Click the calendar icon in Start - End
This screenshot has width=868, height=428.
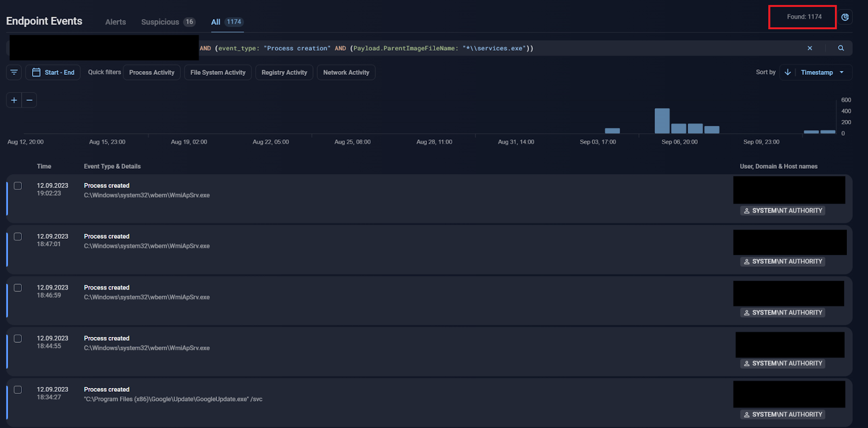(36, 72)
